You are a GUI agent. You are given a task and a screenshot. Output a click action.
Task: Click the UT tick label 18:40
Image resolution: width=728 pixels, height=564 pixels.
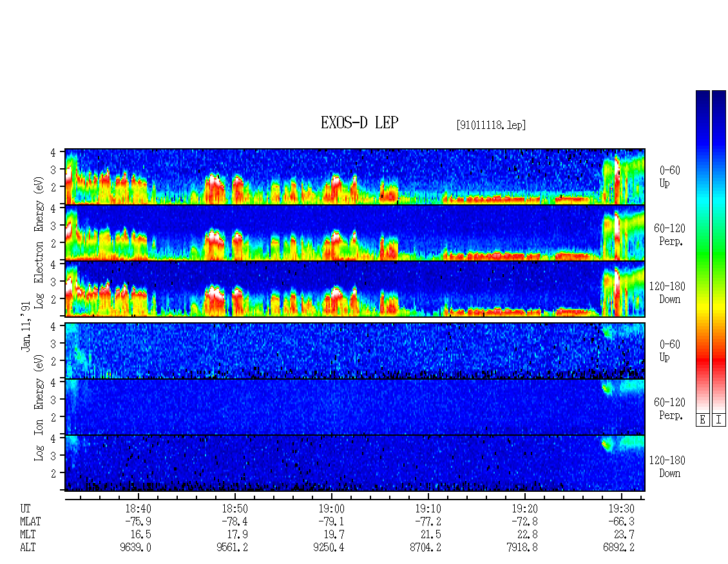point(138,509)
